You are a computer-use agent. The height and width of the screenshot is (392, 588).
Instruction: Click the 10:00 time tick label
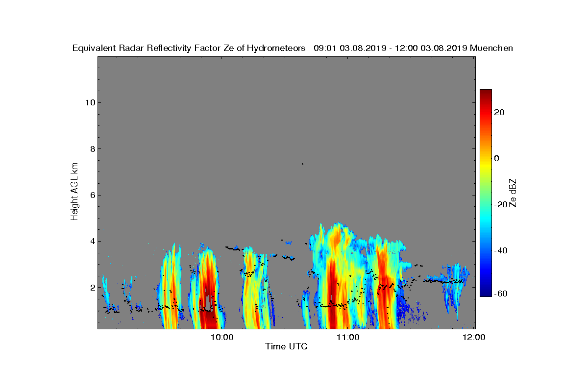pos(223,337)
